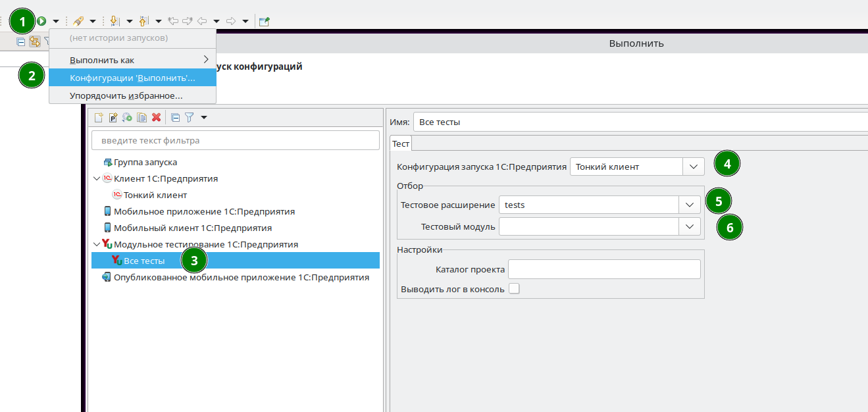
Task: Open launch configuration 'Тонкий клиент' dropdown
Action: click(x=693, y=167)
